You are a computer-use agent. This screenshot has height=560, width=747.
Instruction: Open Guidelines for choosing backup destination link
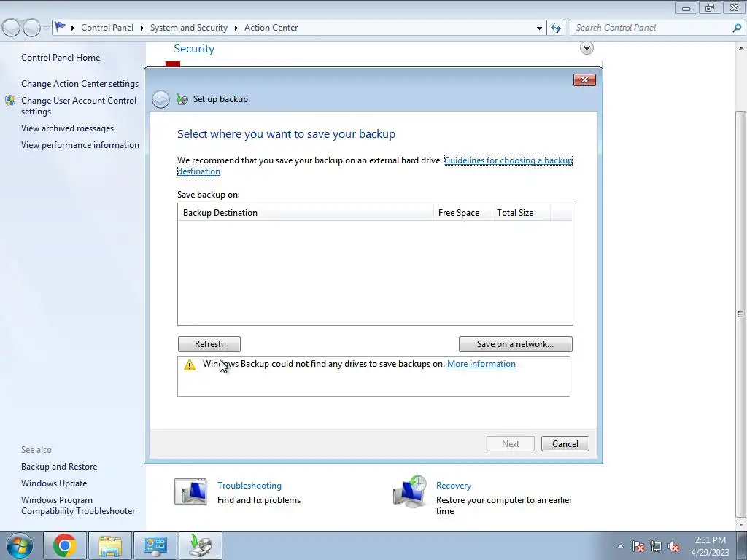[x=508, y=160]
